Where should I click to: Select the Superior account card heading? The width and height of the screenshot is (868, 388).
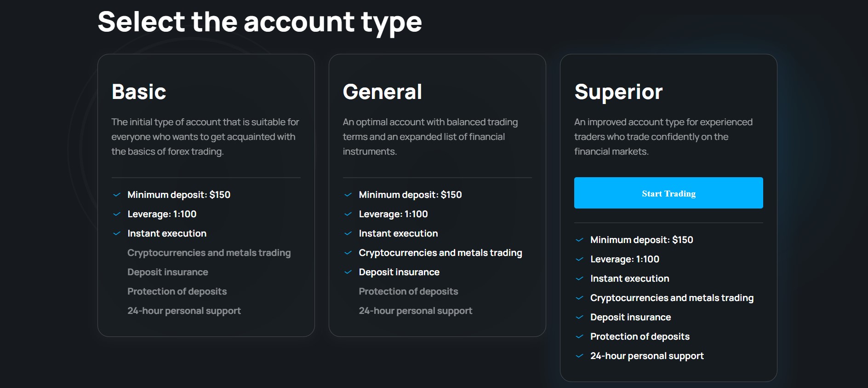coord(618,93)
